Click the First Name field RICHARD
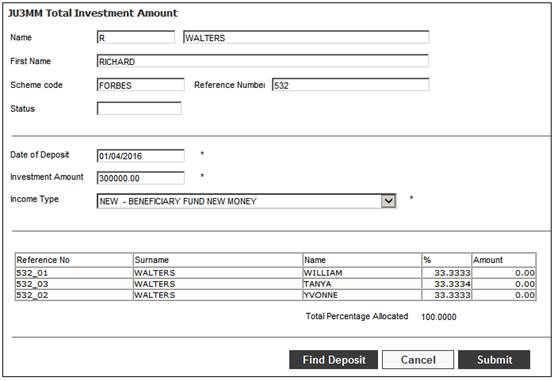This screenshot has height=381, width=554. (x=263, y=61)
